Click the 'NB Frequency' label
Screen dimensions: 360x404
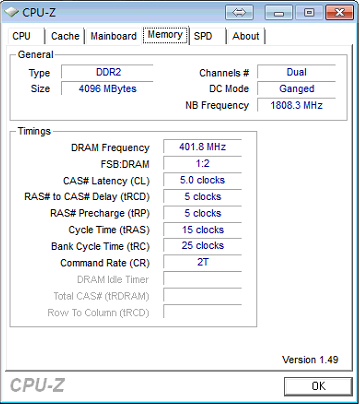[x=217, y=105]
